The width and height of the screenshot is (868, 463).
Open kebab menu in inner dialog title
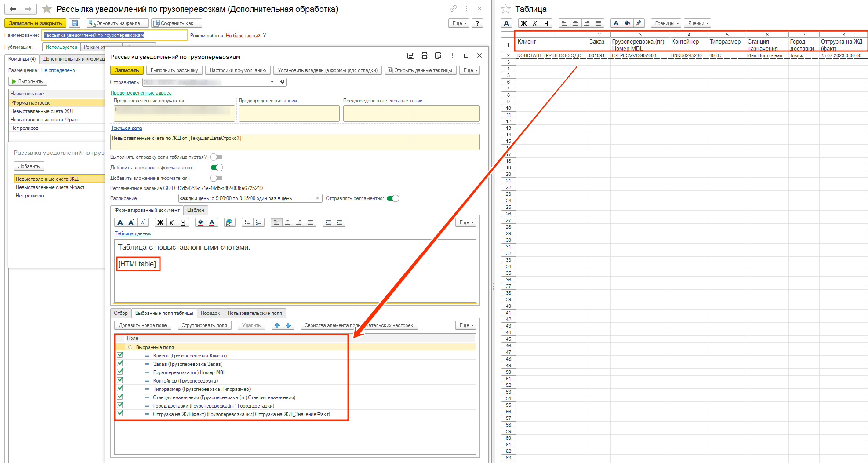[452, 56]
